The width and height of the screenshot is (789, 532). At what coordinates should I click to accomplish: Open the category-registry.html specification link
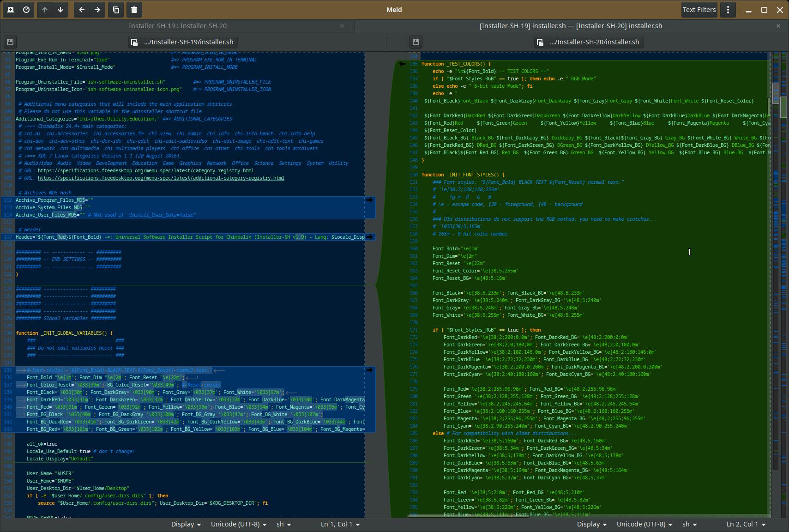point(145,170)
